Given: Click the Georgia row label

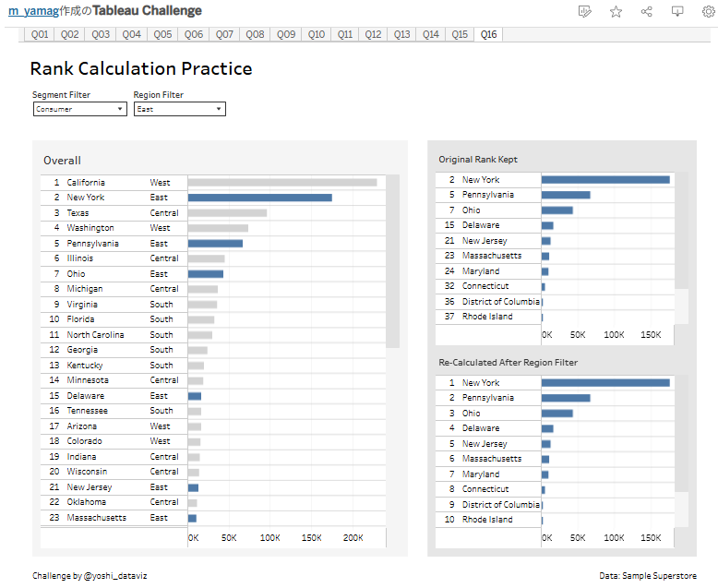Looking at the screenshot, I should (82, 350).
